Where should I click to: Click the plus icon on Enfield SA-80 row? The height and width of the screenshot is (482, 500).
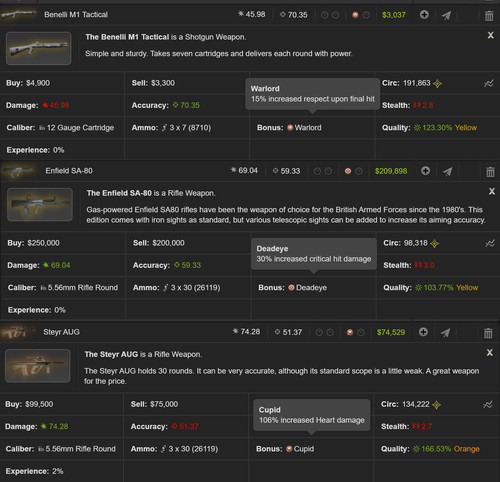(x=425, y=171)
